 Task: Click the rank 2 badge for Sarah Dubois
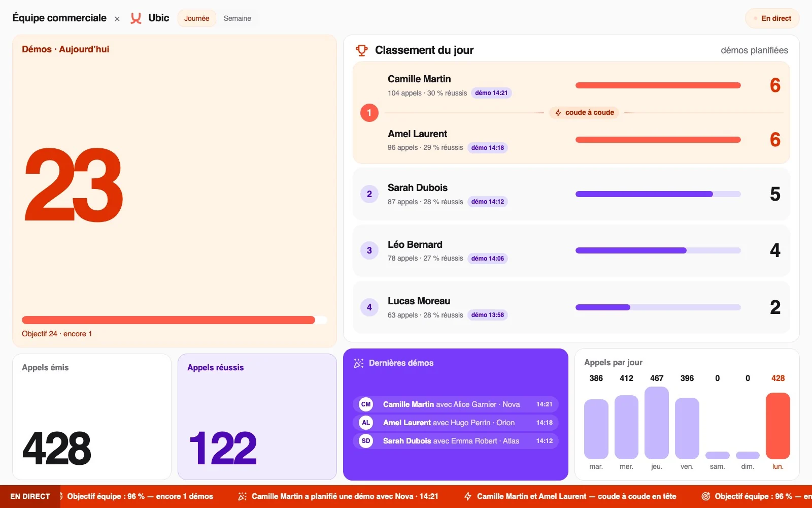coord(369,194)
